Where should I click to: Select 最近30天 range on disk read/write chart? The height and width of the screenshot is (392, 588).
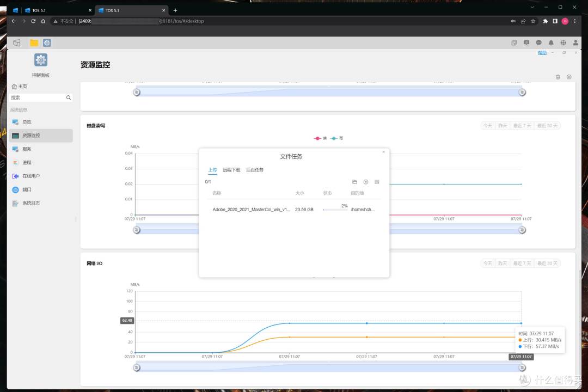point(548,126)
